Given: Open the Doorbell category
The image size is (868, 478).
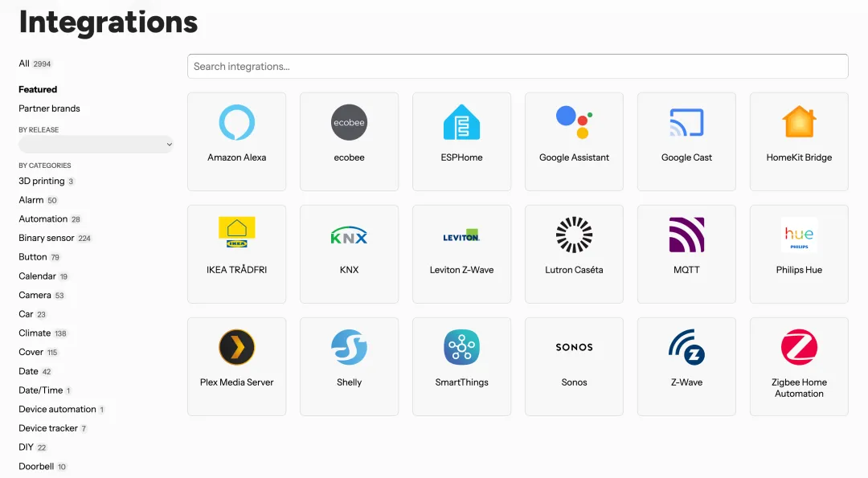Looking at the screenshot, I should [43, 467].
